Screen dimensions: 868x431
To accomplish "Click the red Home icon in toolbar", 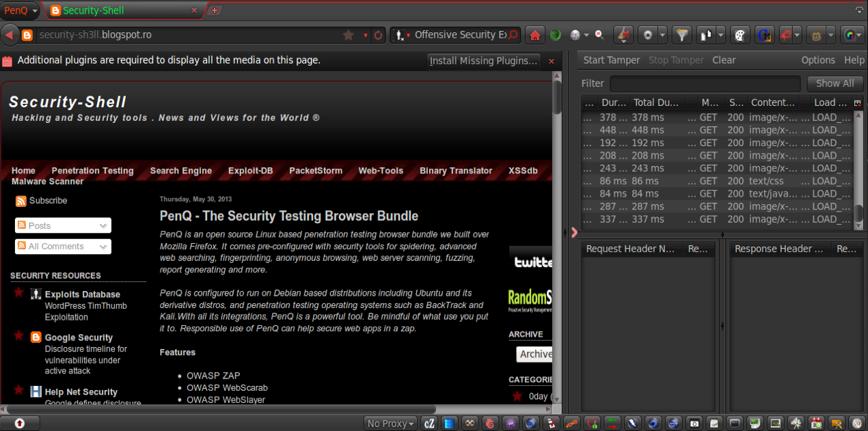I will click(x=534, y=35).
